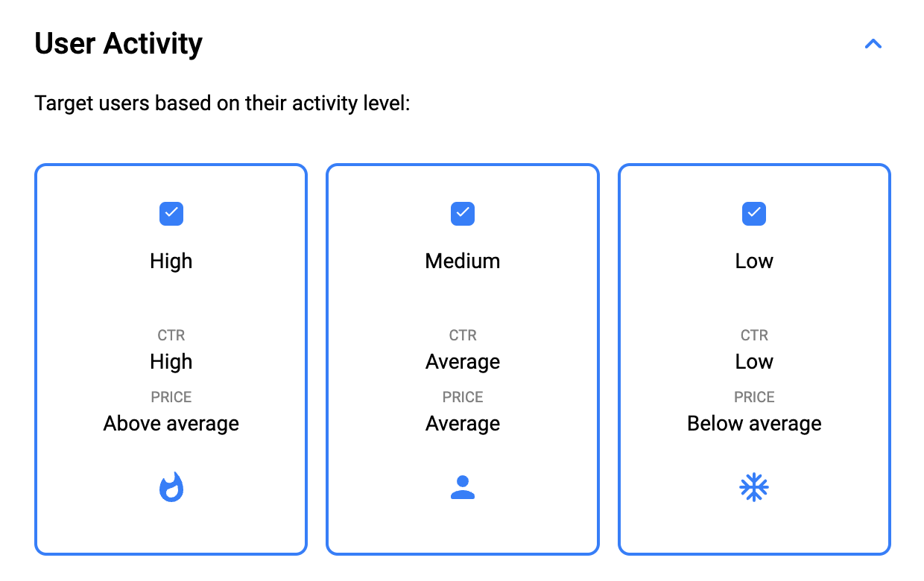
Task: Click the 'Target users based on' description text
Action: tap(223, 103)
